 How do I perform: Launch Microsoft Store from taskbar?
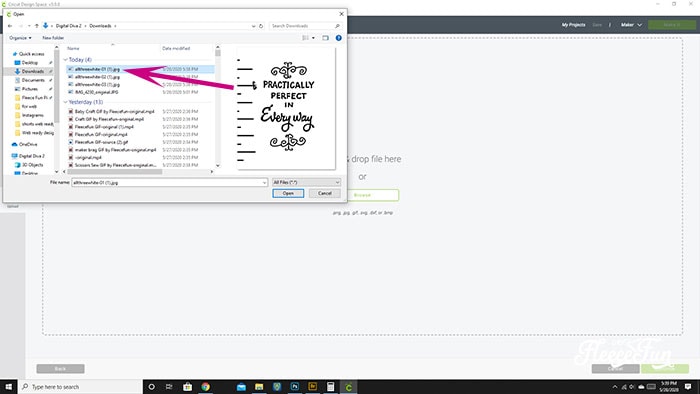pyautogui.click(x=188, y=387)
